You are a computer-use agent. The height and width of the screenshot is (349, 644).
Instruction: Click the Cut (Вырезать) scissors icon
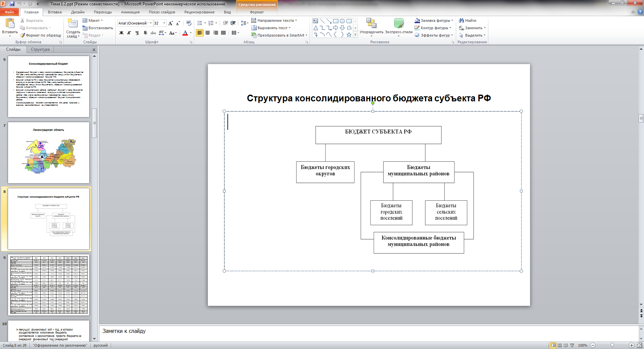coord(22,20)
